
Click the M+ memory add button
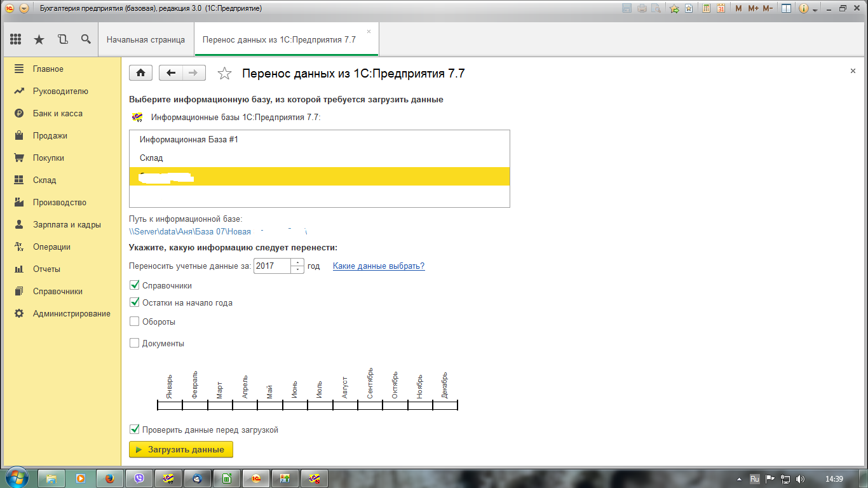pos(753,9)
